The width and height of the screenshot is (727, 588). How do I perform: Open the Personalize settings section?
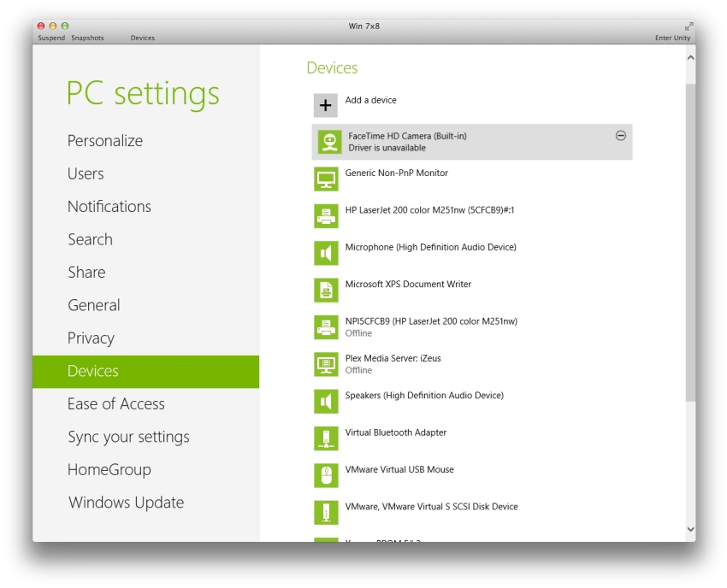pos(105,141)
